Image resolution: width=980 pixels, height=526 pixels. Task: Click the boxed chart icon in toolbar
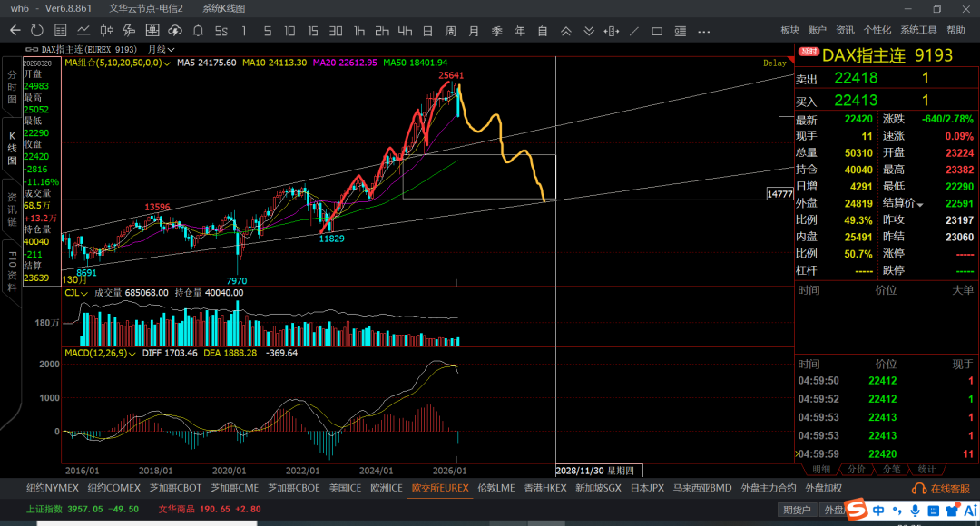pyautogui.click(x=152, y=30)
